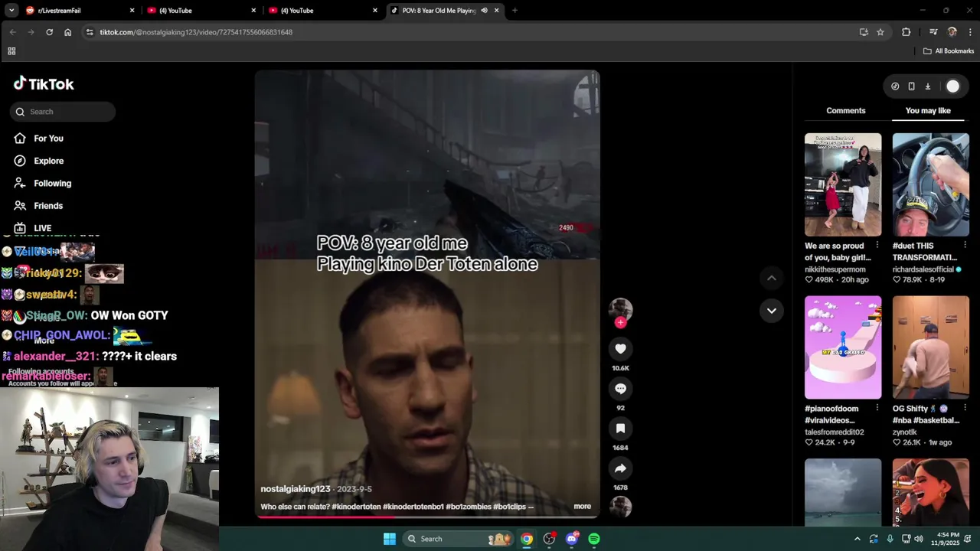980x551 pixels.
Task: Click the download desktop app icon
Action: 927,86
